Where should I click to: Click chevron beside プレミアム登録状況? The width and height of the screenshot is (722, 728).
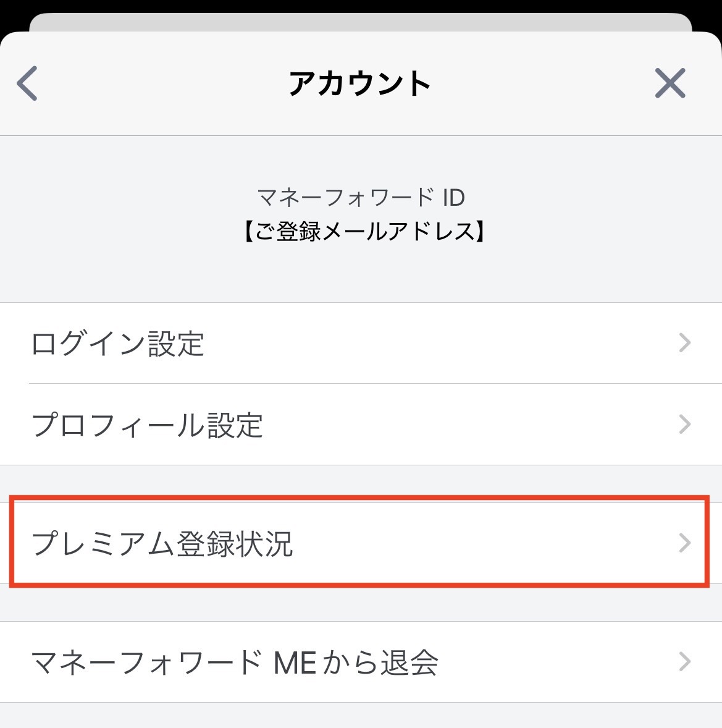(685, 543)
